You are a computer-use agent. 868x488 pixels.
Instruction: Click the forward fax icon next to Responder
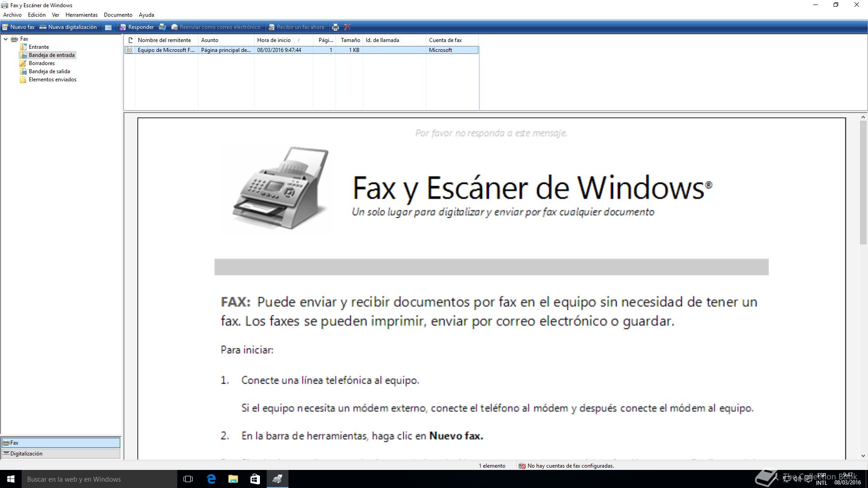tap(162, 27)
